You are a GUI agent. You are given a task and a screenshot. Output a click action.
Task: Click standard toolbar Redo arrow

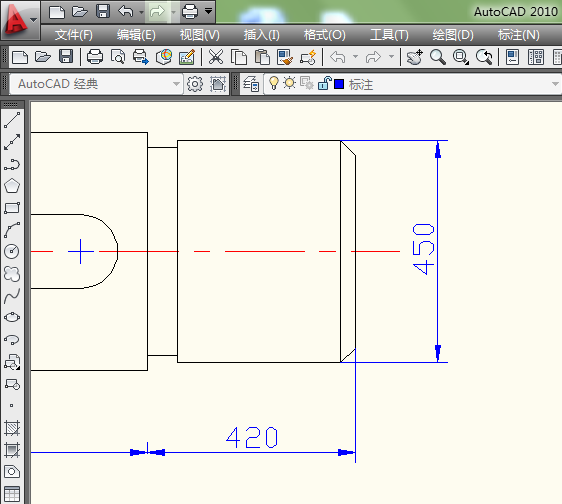pos(373,57)
